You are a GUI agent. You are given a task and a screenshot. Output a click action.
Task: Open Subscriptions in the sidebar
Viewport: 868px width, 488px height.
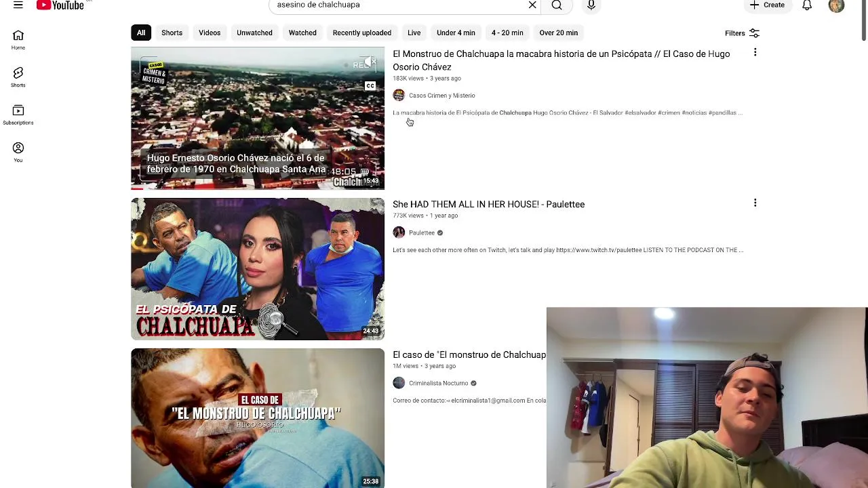click(18, 115)
